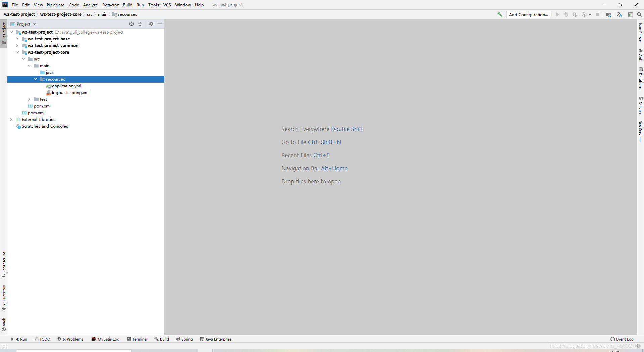This screenshot has height=352, width=644.
Task: Click the locate/select opened file target icon
Action: [x=131, y=24]
